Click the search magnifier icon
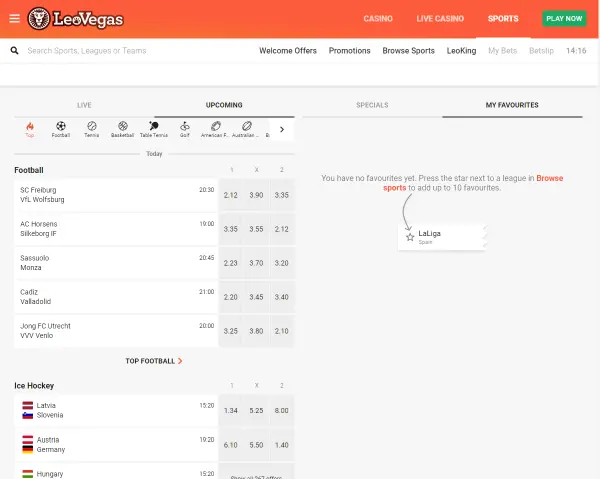The image size is (600, 479). [15, 51]
